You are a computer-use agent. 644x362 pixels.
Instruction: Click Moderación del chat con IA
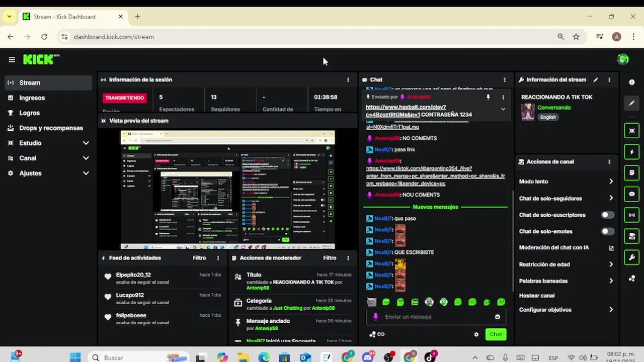pyautogui.click(x=554, y=248)
